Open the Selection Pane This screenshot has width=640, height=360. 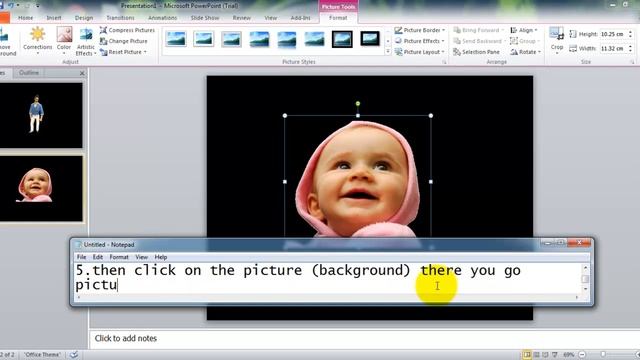click(x=476, y=52)
